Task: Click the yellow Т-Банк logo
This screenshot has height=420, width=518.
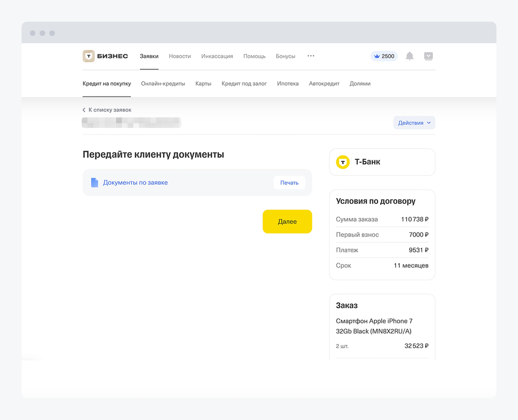Action: 343,162
